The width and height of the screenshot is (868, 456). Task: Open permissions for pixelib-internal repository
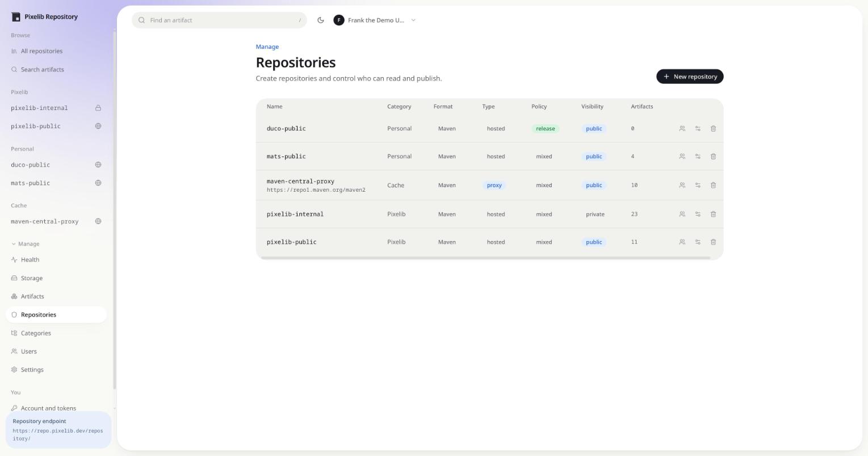[x=682, y=214]
